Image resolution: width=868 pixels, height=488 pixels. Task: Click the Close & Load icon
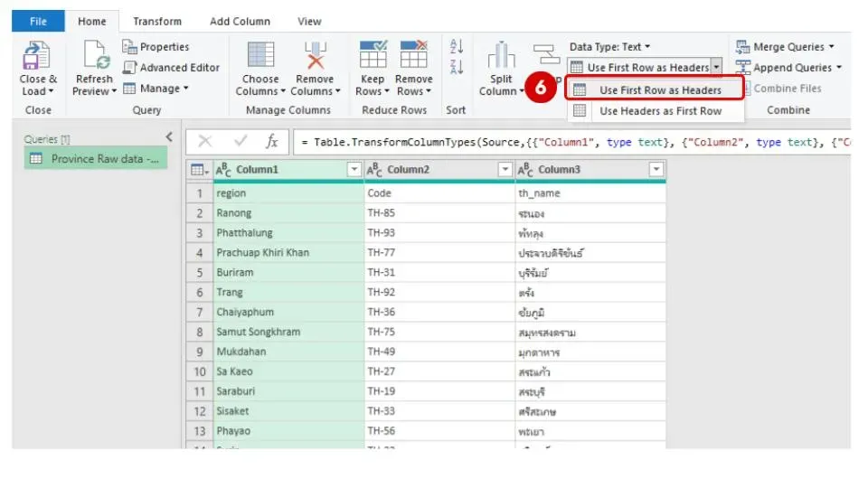pyautogui.click(x=37, y=55)
